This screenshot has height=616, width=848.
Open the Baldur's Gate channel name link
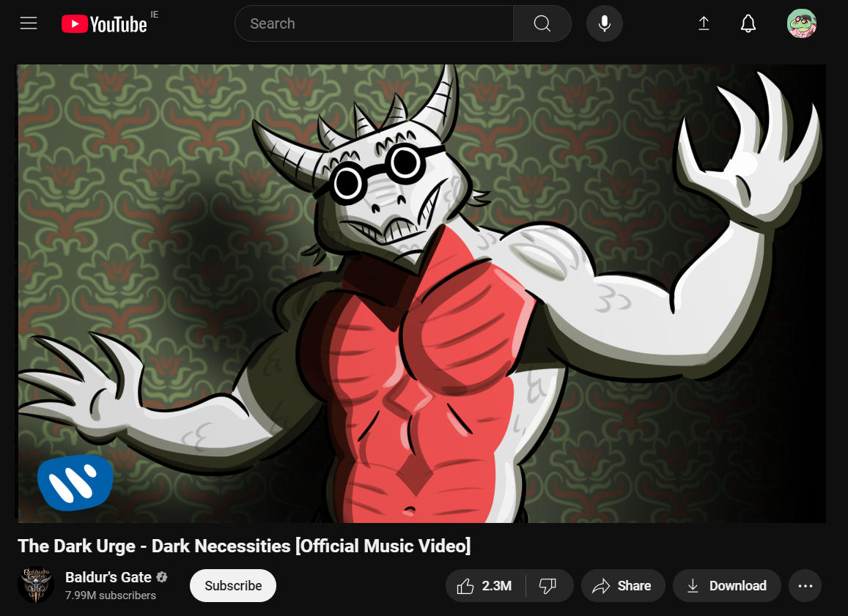(108, 578)
